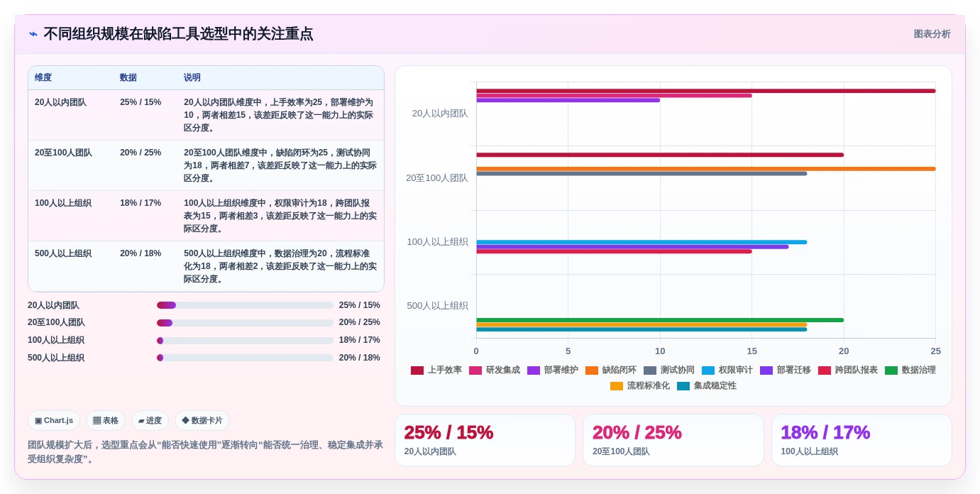Click chart y-axis label 500人以上组织
The width and height of the screenshot is (980, 494).
438,305
